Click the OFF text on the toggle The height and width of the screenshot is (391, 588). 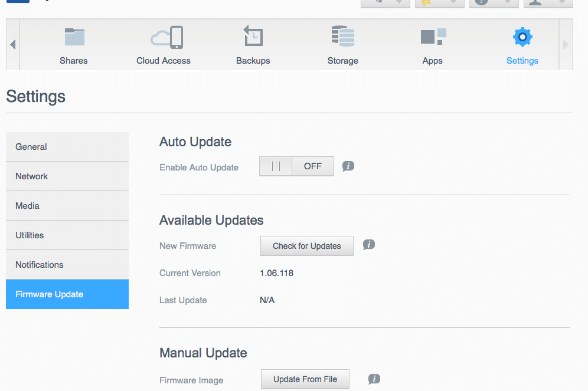pos(313,166)
